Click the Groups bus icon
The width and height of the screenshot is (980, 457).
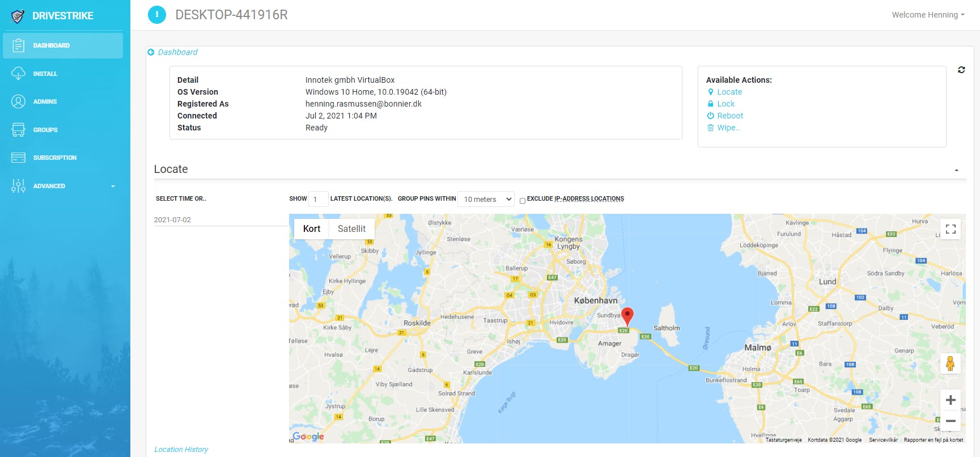click(18, 130)
